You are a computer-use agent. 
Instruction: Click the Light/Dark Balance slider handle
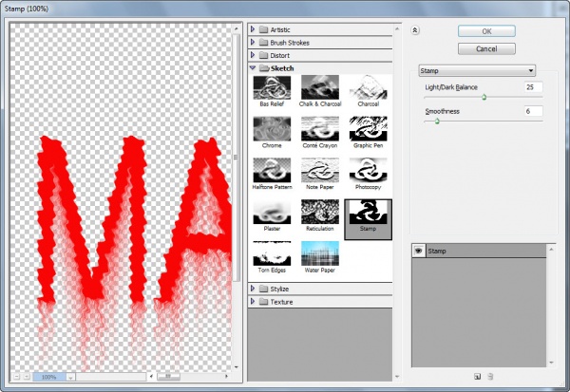click(484, 97)
